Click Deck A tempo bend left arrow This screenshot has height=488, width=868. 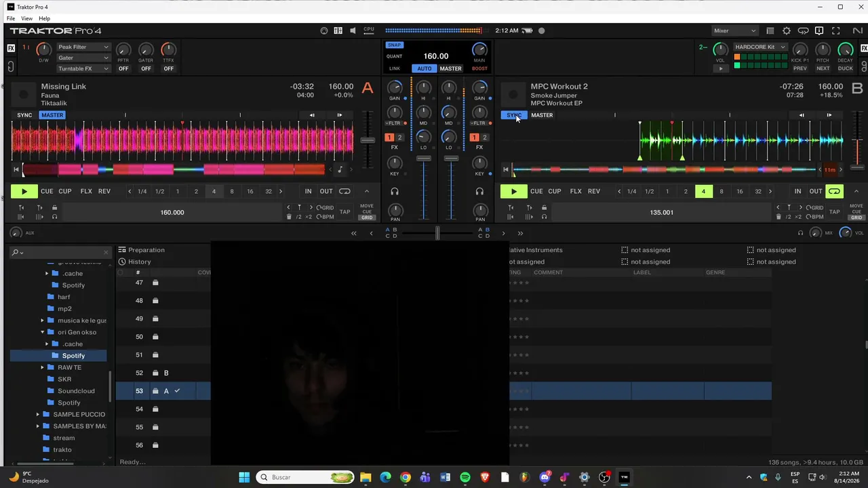(312, 115)
